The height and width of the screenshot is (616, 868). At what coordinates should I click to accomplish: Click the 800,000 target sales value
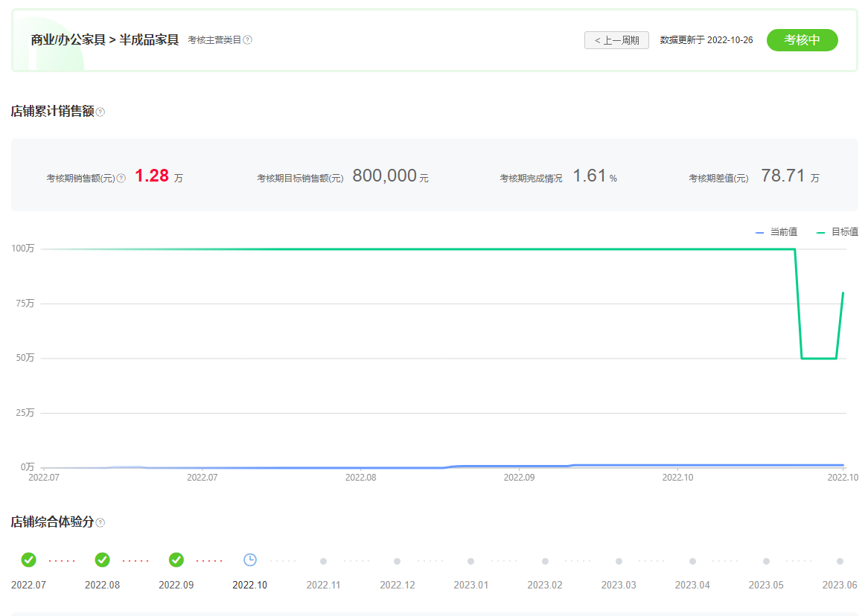[385, 176]
